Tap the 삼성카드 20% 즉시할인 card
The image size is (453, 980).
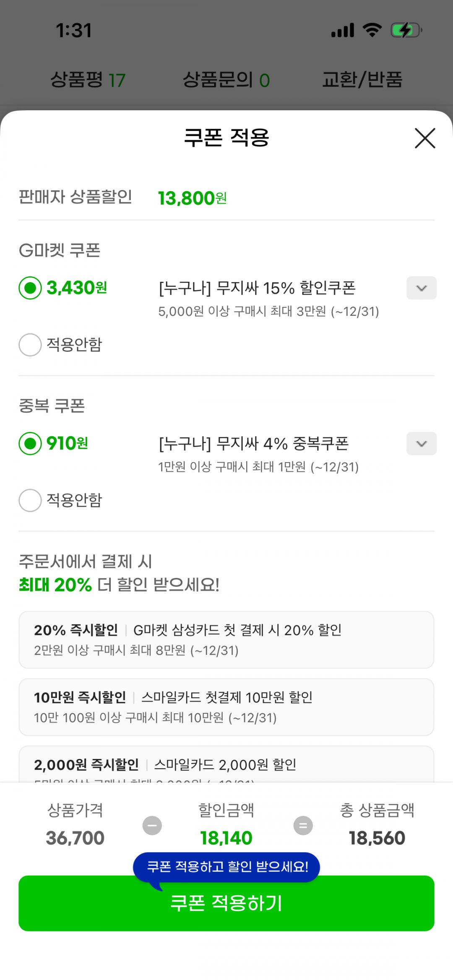226,639
